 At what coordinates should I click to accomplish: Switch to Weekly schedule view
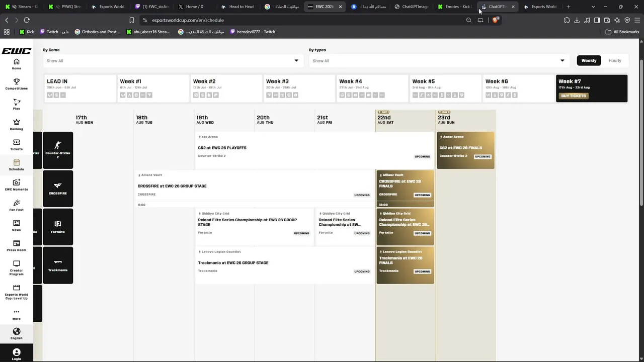pos(589,60)
